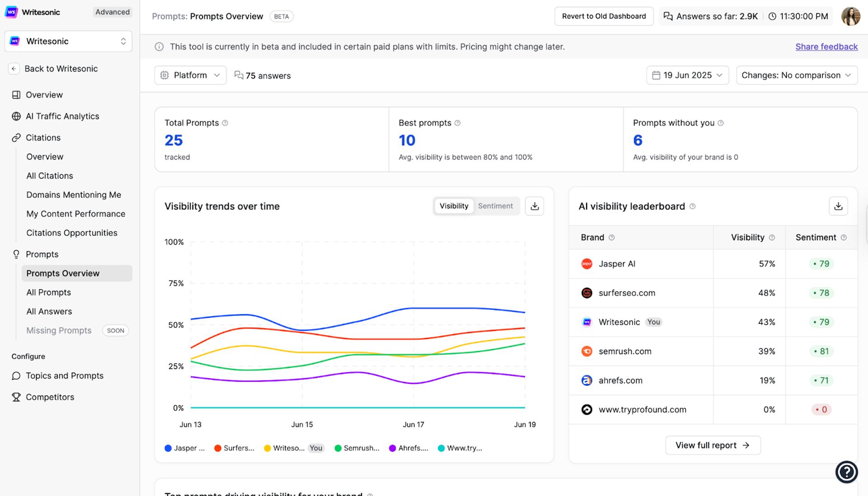Click the Jasper AI brand logo

pyautogui.click(x=587, y=264)
